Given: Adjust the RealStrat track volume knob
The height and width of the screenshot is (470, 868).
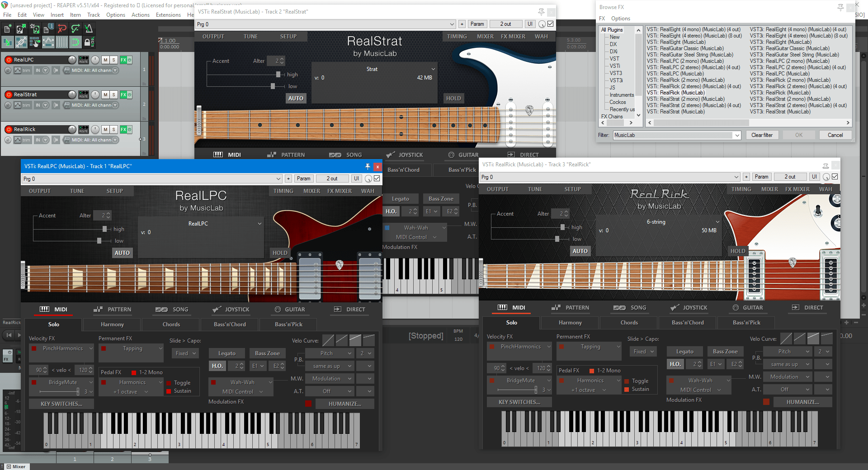Looking at the screenshot, I should 72,94.
